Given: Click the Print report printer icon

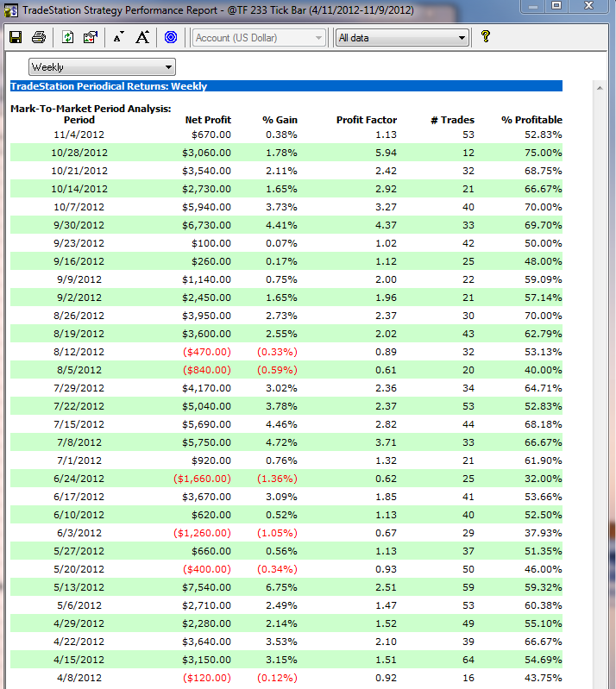Looking at the screenshot, I should [39, 37].
